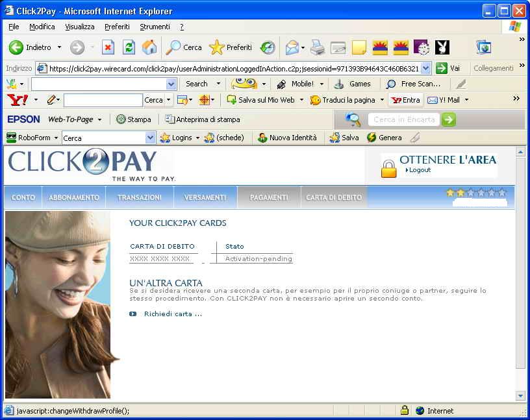The image size is (530, 420).
Task: Click the Collegamenti links bar label
Action: (x=493, y=68)
